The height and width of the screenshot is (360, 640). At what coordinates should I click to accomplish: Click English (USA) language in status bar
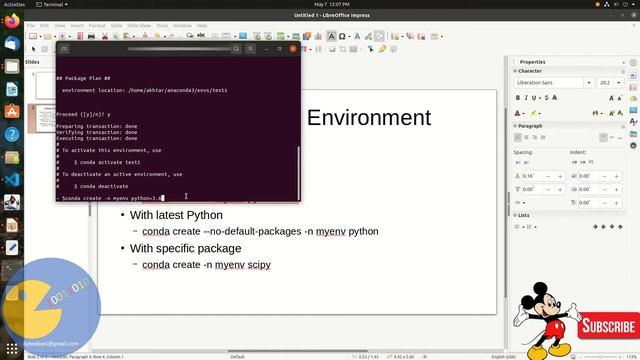[503, 357]
